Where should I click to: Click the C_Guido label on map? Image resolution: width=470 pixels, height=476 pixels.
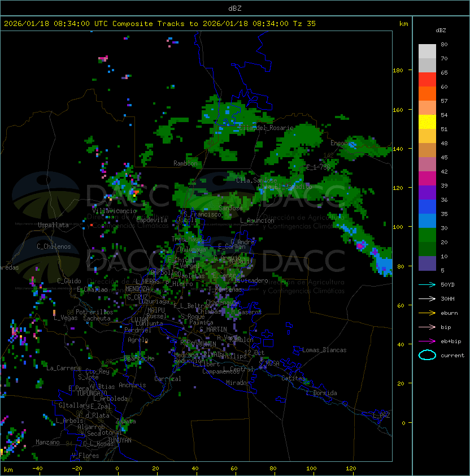coord(69,281)
